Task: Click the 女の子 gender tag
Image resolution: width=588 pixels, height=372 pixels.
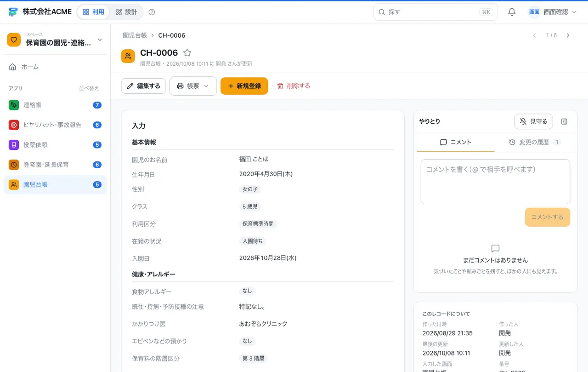Action: point(250,189)
